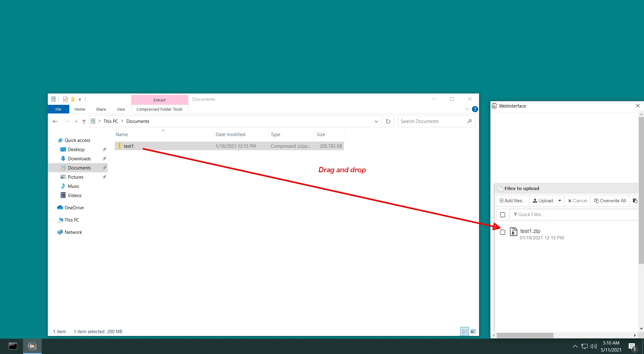The width and height of the screenshot is (644, 354).
Task: Switch to Large icons view icon
Action: 473,331
